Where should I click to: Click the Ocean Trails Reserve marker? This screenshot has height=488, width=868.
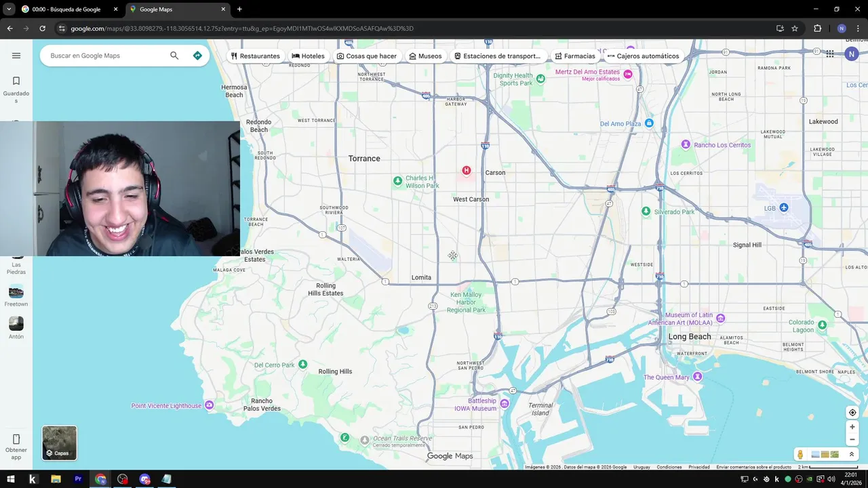365,441
